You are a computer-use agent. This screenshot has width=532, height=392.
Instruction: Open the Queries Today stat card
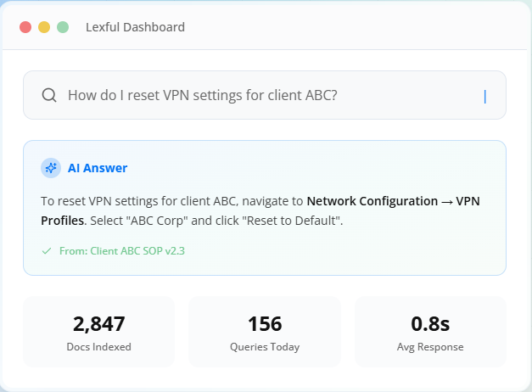[x=265, y=332]
